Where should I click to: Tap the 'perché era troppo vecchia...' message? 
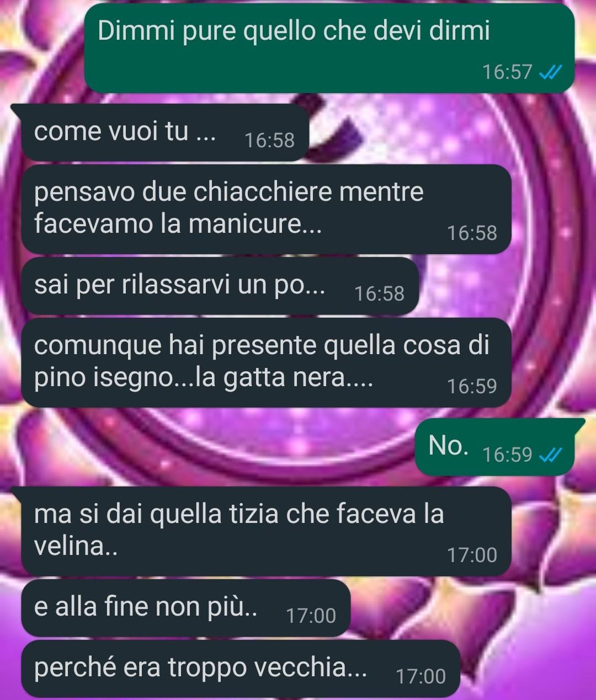click(x=240, y=669)
